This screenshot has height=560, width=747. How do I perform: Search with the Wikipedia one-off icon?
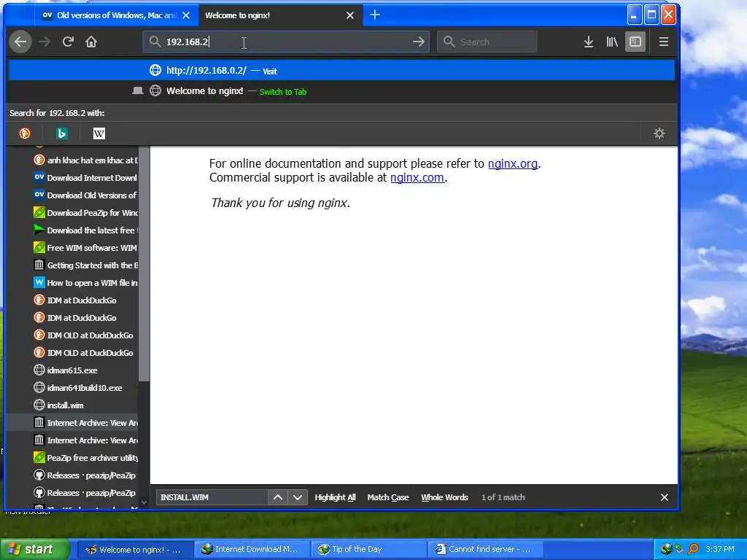(x=98, y=134)
